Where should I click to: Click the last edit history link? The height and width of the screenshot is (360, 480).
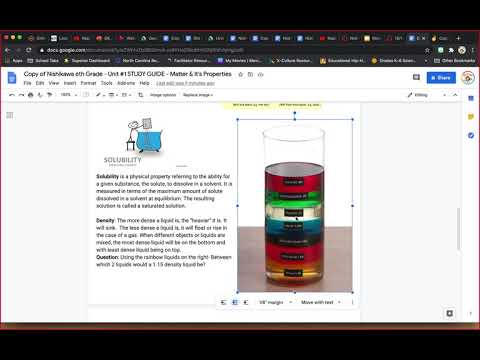pos(185,83)
